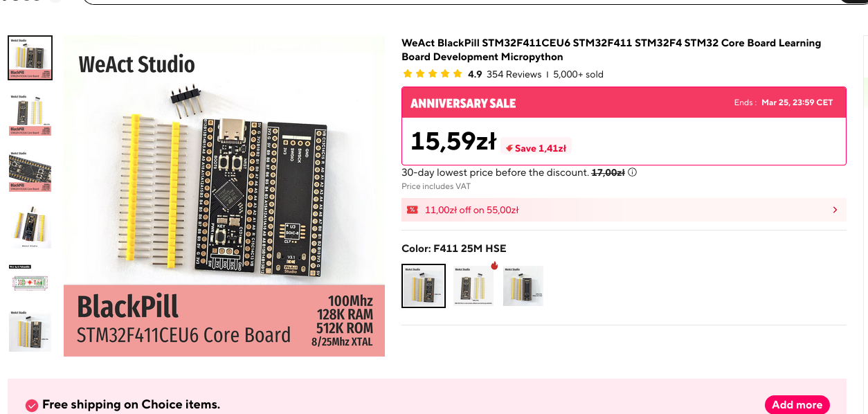This screenshot has height=414, width=868.
Task: Expand the coupon offer with the chevron arrow
Action: pyautogui.click(x=835, y=210)
